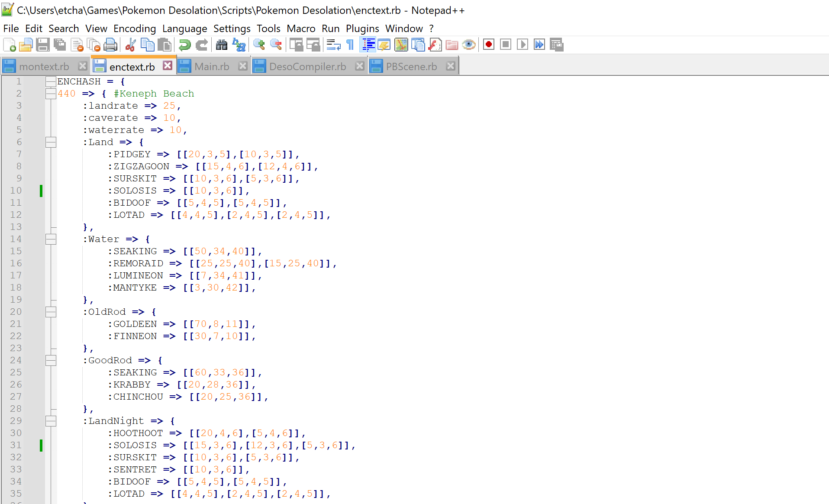Toggle Show All Characters pilcrow button
829x504 pixels.
[x=350, y=45]
